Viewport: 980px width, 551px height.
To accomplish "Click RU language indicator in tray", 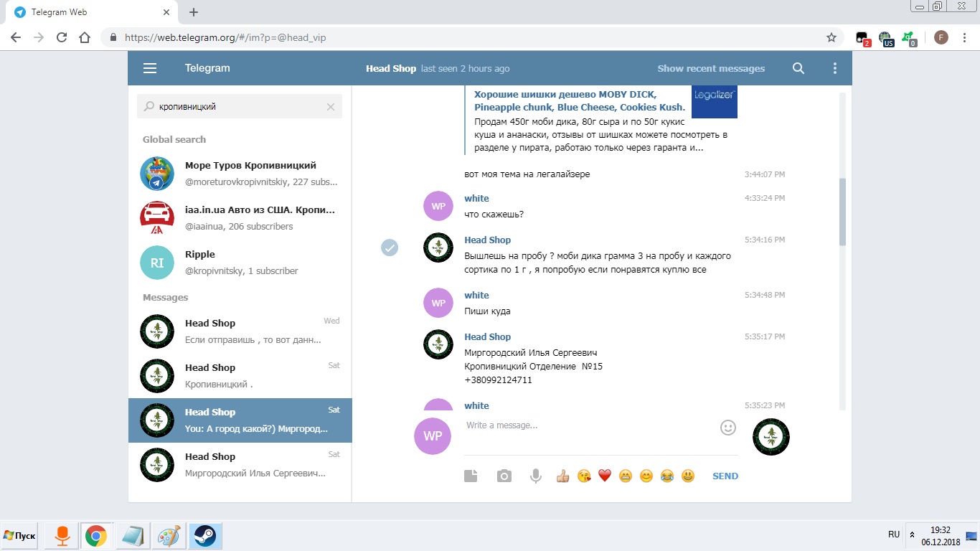I will pyautogui.click(x=894, y=534).
